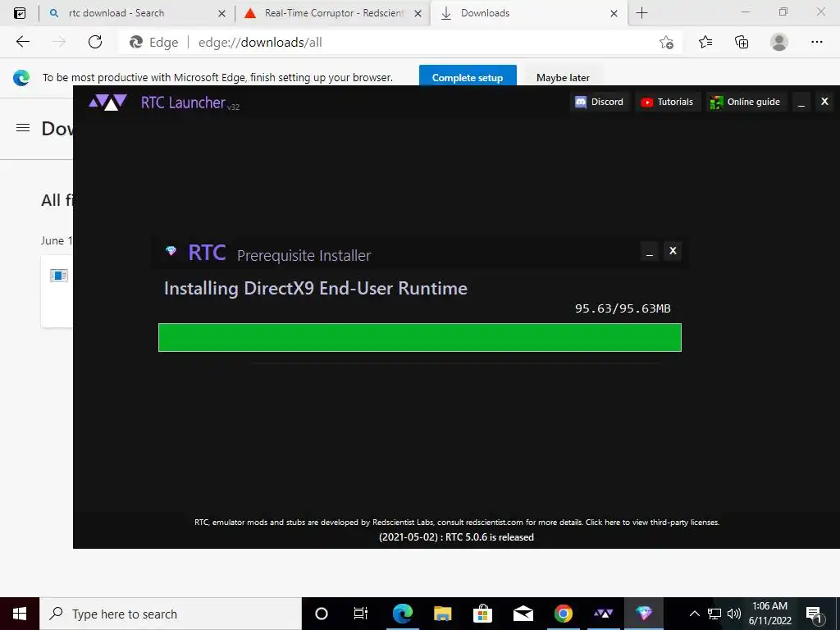Minimize the RTC Launcher window
840x630 pixels.
801,102
